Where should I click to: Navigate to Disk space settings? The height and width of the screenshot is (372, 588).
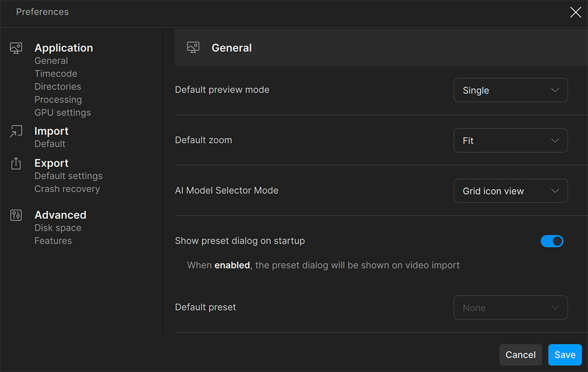(58, 228)
